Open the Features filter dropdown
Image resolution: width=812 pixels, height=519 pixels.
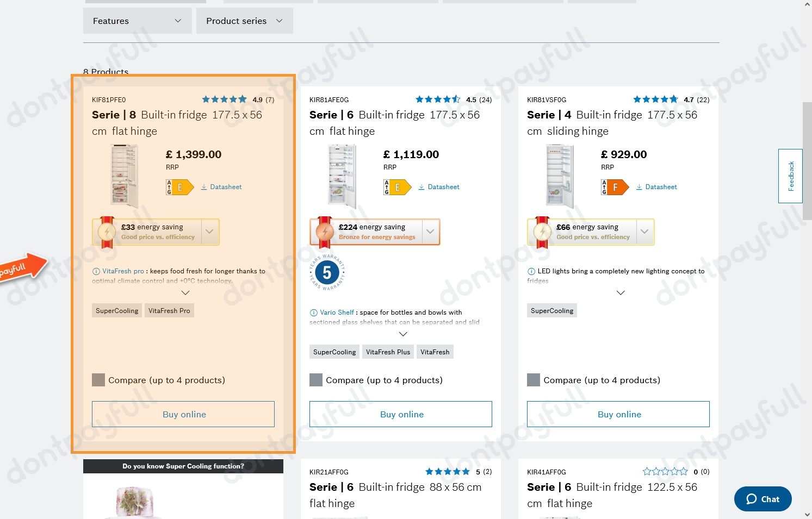coord(137,21)
